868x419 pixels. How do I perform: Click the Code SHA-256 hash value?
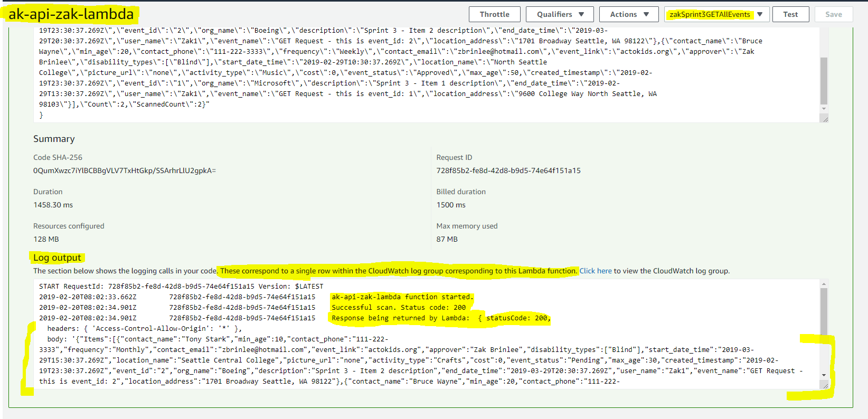coord(125,170)
